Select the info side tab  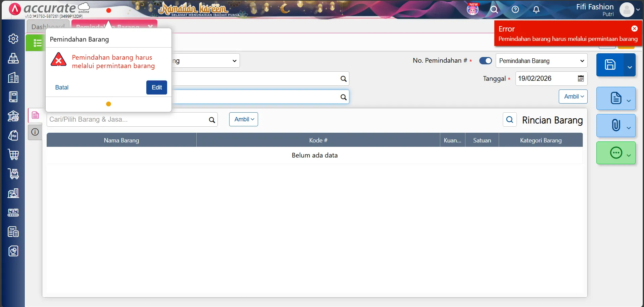tap(35, 132)
